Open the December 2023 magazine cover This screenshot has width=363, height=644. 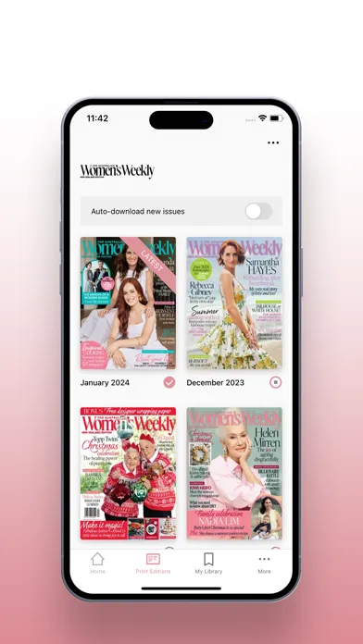tap(234, 303)
